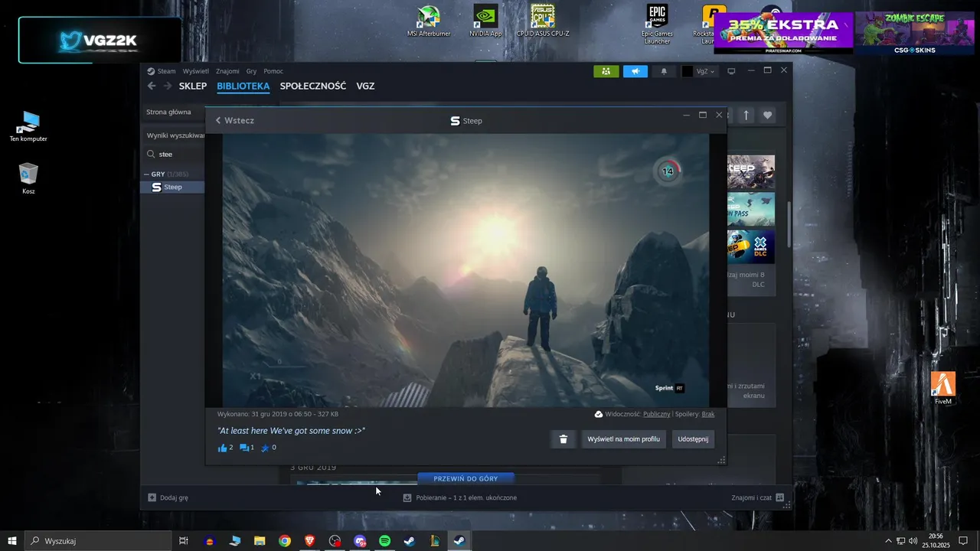Click the Udostępnij share button
This screenshot has width=980, height=551.
(693, 439)
